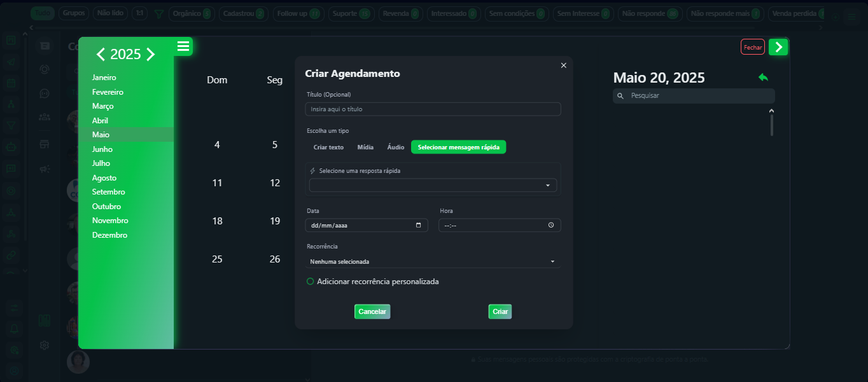Viewport: 868px width, 382px height.
Task: Enable Adicionar recorrência personalizada option
Action: click(311, 282)
